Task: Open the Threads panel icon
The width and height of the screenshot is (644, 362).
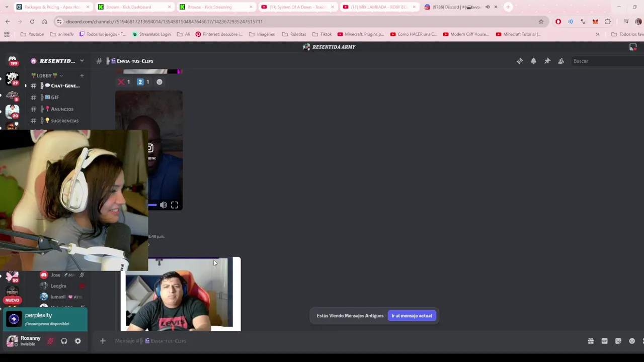Action: (x=520, y=61)
